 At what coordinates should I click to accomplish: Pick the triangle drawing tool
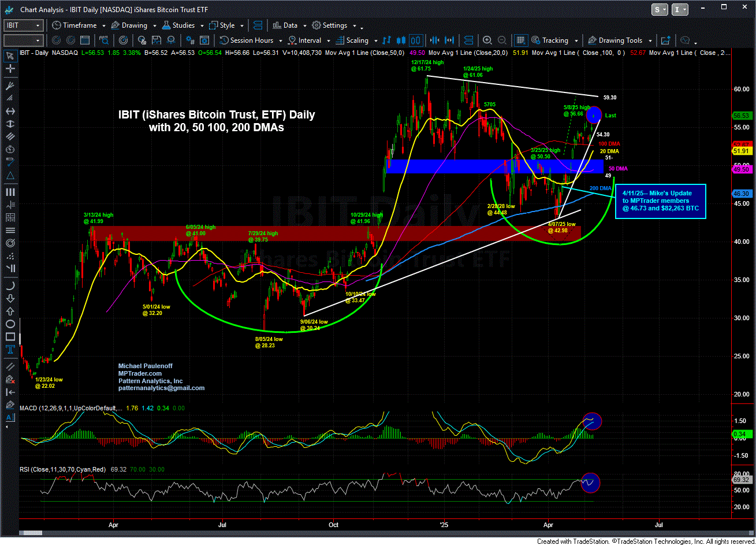click(11, 175)
